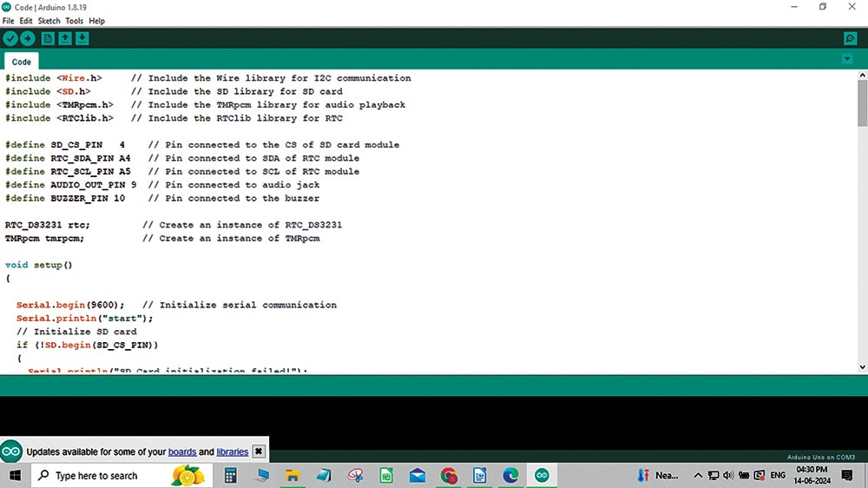Open the File menu
868x488 pixels.
[x=9, y=21]
